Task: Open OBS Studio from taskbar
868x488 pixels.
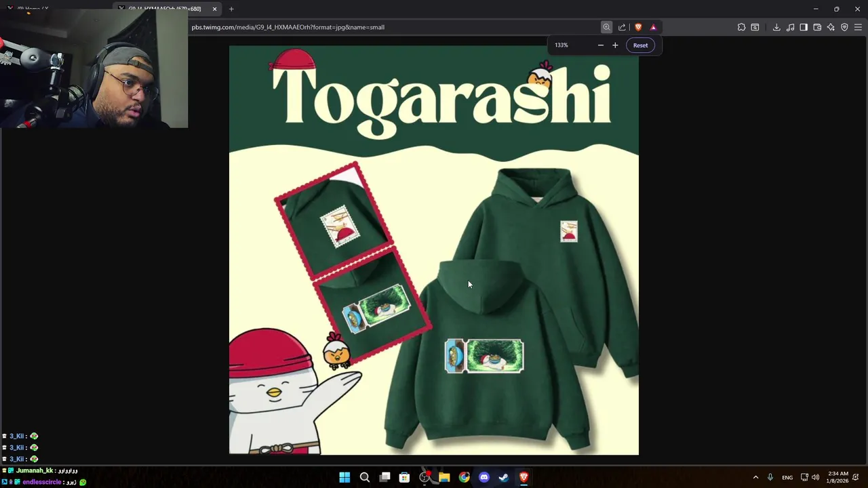Action: (x=425, y=477)
